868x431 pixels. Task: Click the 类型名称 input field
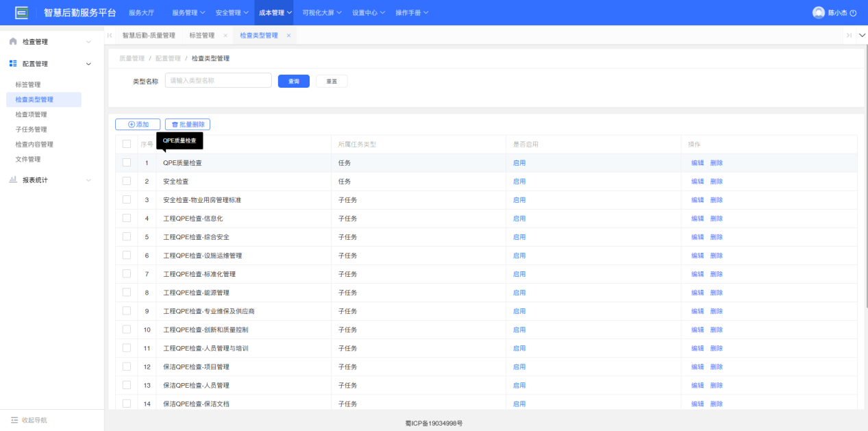point(219,80)
